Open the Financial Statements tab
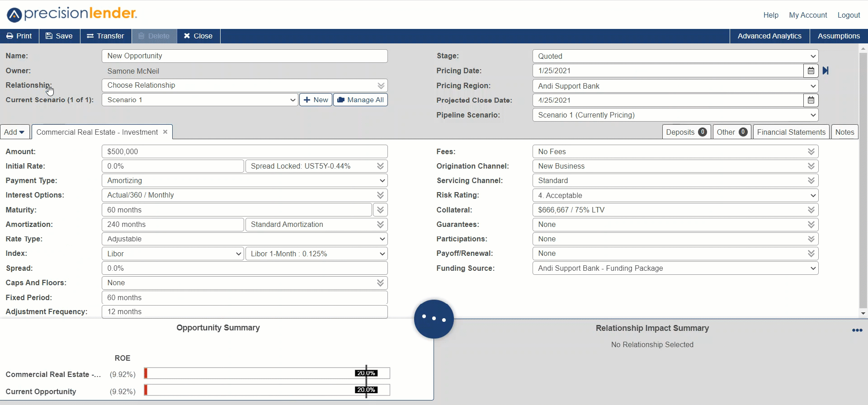This screenshot has width=868, height=405. 791,132
